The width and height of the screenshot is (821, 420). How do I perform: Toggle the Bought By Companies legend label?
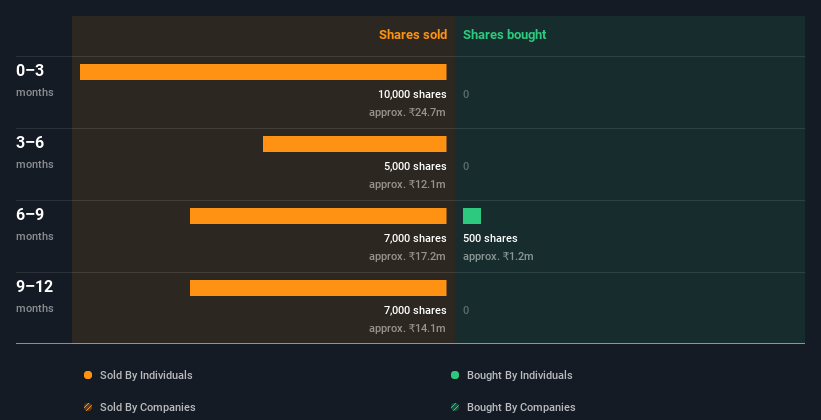click(x=521, y=407)
